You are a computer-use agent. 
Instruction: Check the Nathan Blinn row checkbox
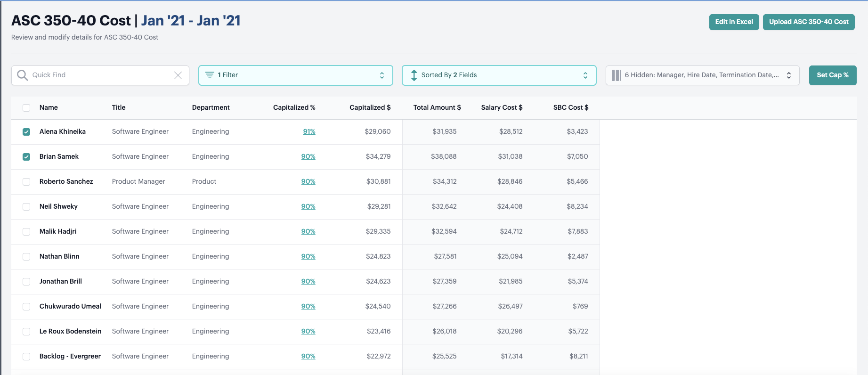click(x=26, y=257)
